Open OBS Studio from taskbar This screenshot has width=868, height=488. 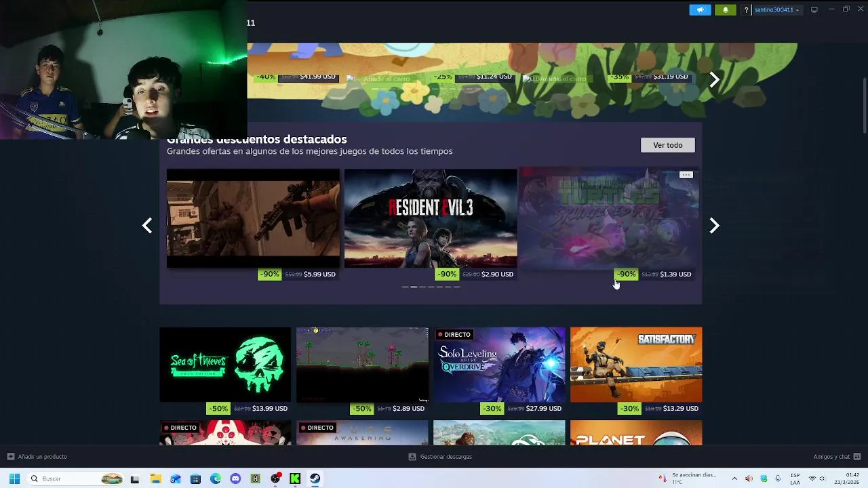coord(275,479)
